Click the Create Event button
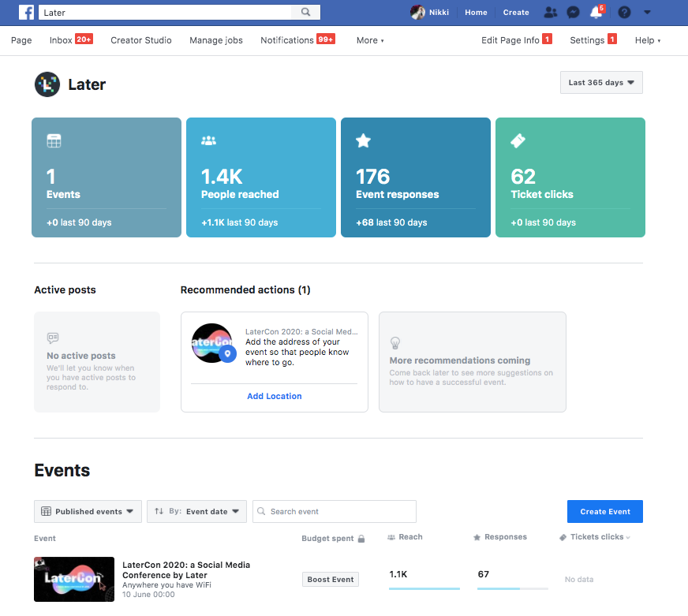 click(605, 512)
